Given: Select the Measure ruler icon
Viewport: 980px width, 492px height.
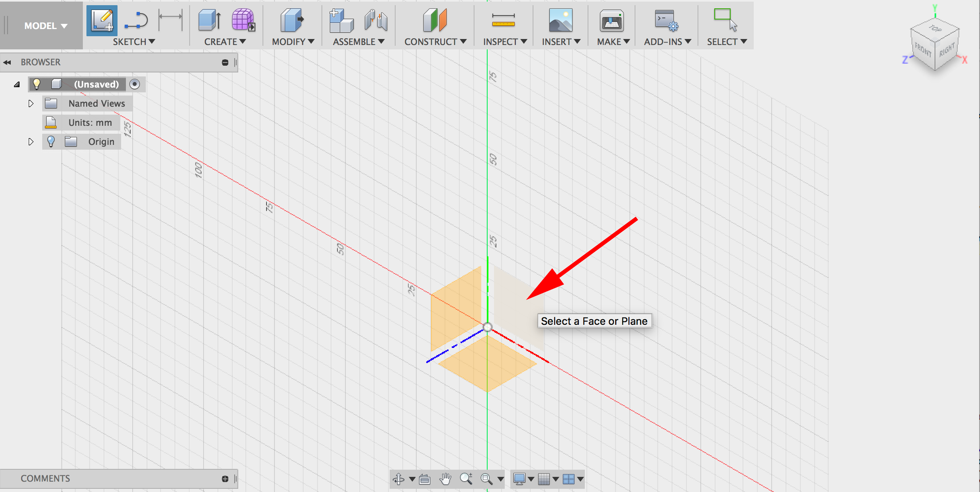Looking at the screenshot, I should [x=504, y=20].
